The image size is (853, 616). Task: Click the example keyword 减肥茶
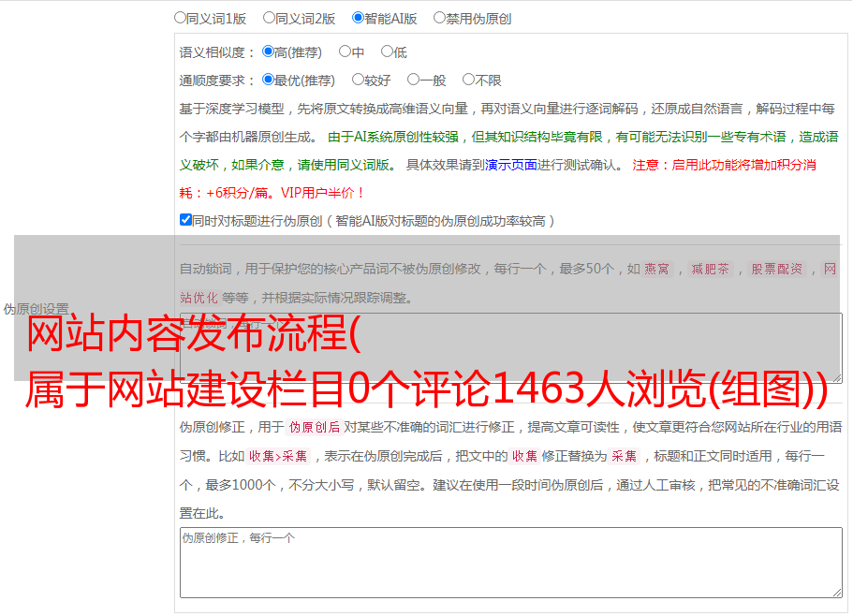click(x=710, y=269)
